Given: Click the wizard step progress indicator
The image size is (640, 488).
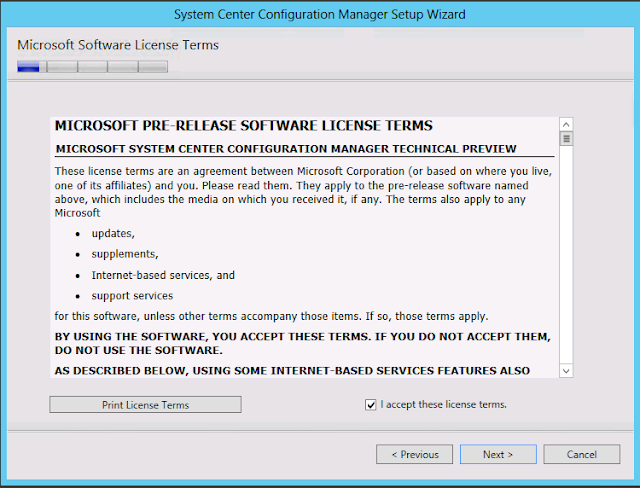Looking at the screenshot, I should 92,67.
